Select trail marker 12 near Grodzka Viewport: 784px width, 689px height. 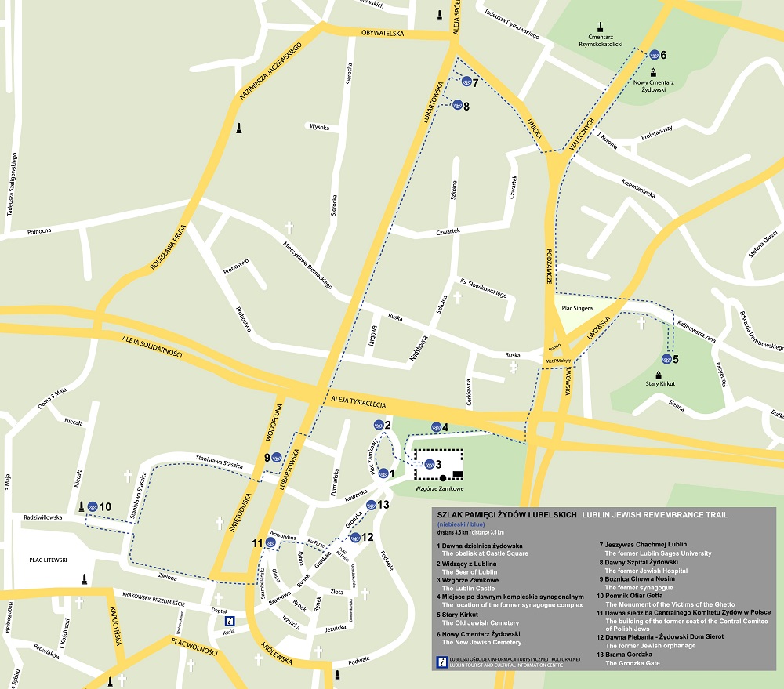[x=355, y=538]
